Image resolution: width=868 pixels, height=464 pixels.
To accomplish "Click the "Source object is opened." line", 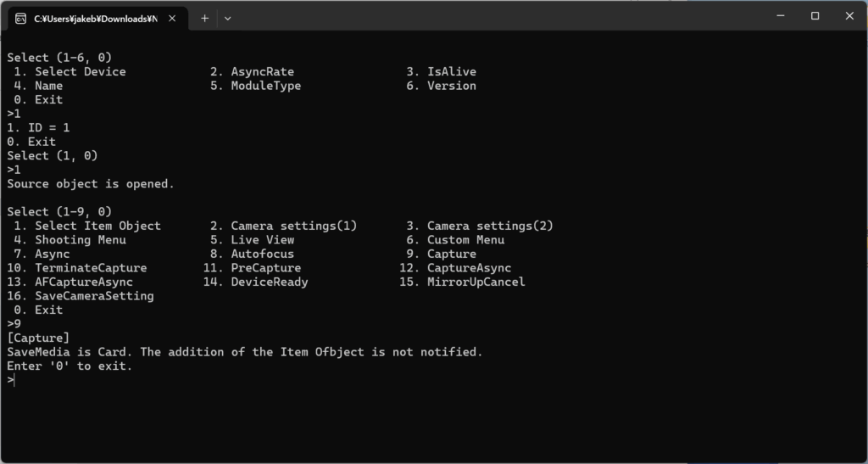I will tap(91, 183).
